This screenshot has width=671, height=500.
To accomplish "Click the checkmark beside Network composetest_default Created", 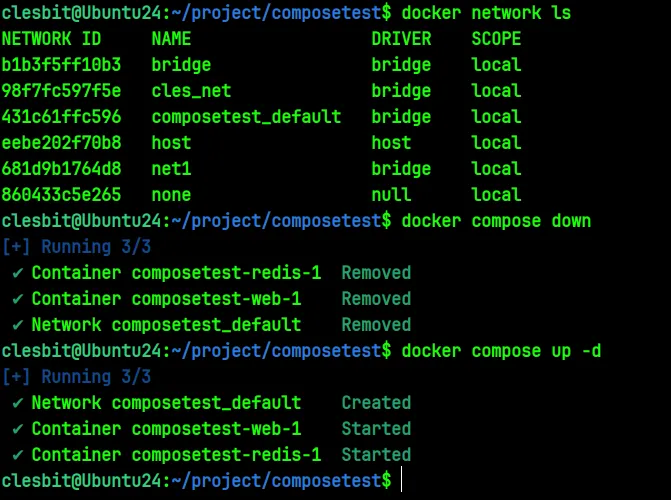I will click(17, 403).
